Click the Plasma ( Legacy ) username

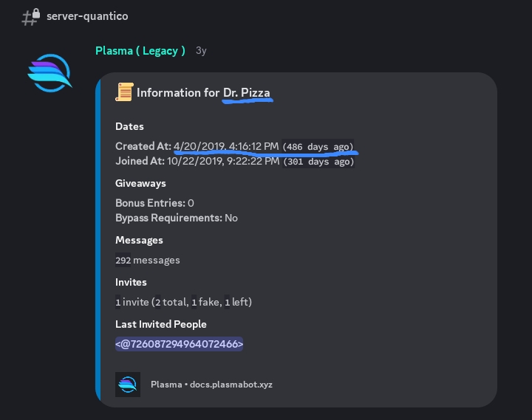[140, 51]
